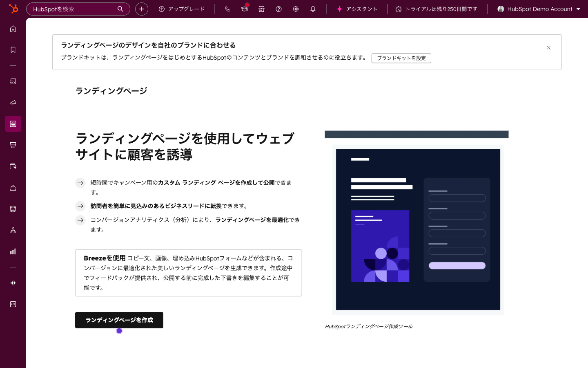Open the settings gear in the top bar
588x368 pixels.
(x=296, y=9)
